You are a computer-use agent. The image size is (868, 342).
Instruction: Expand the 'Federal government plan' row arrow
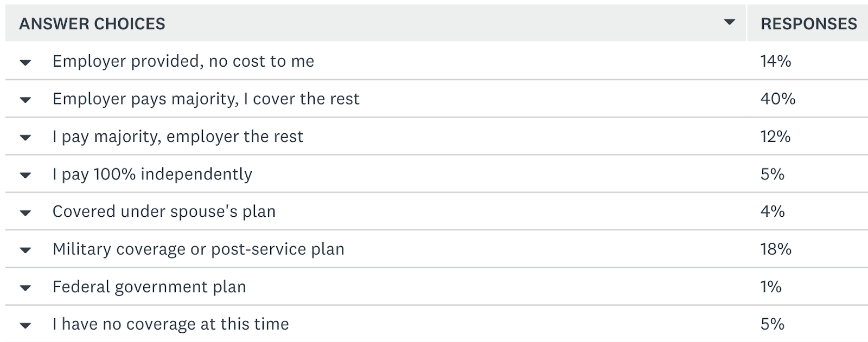point(25,288)
